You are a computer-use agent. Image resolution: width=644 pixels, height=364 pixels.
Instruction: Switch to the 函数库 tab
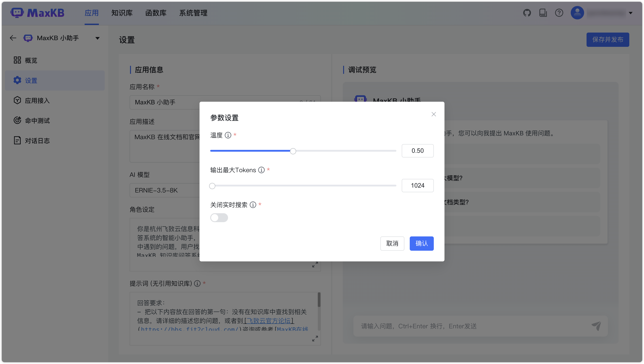click(156, 13)
